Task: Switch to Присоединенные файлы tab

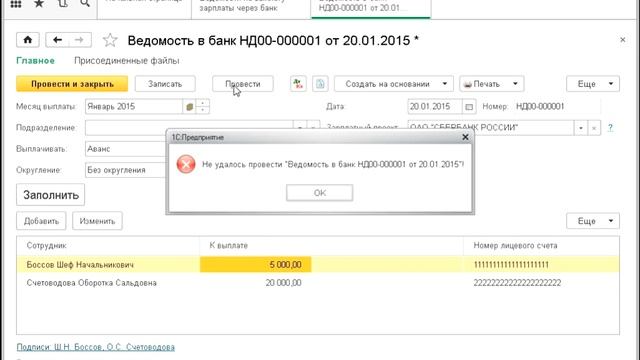Action: coord(127,60)
